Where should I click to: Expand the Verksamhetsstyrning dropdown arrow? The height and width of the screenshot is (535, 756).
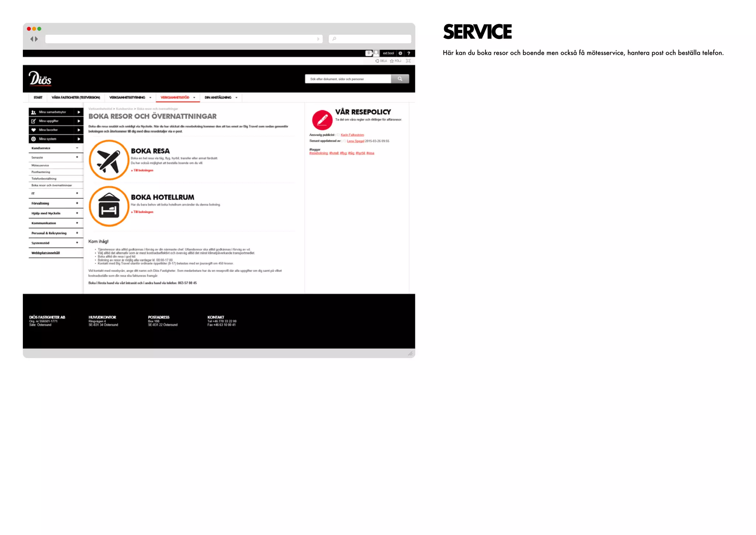point(150,98)
